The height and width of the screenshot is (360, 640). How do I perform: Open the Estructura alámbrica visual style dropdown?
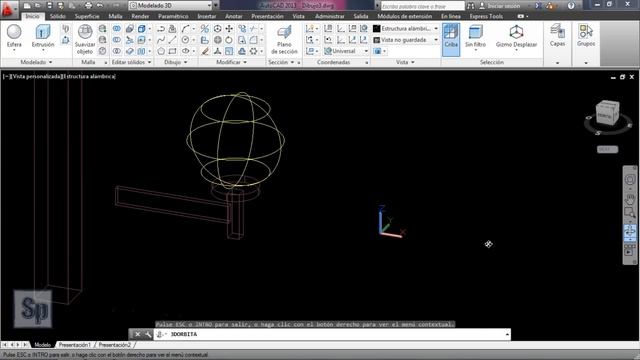[x=405, y=29]
